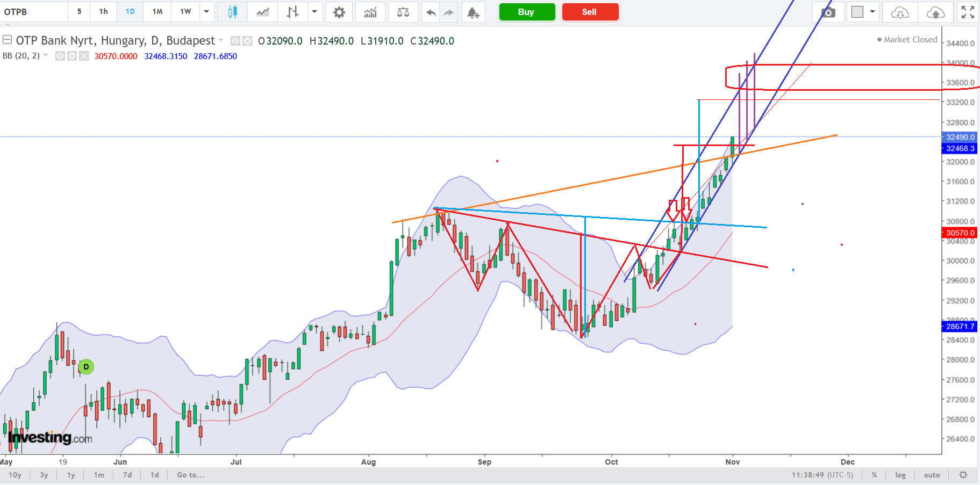Create an alert with the bell icon

pos(473,12)
